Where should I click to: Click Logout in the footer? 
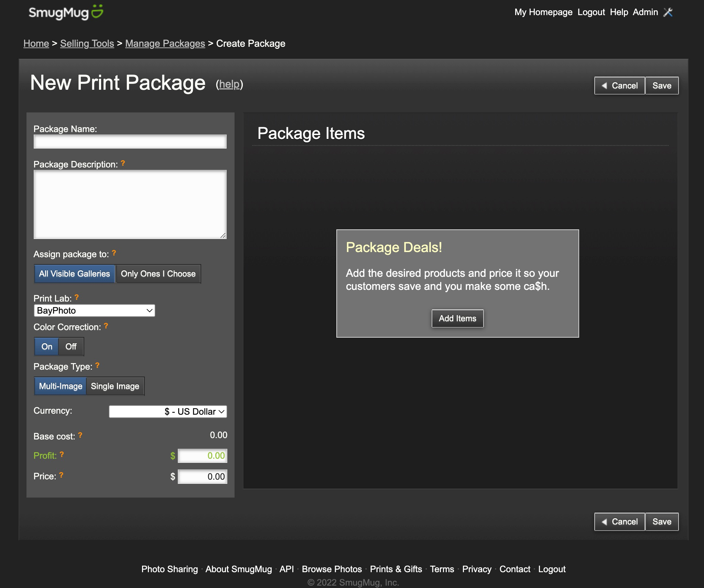click(552, 569)
